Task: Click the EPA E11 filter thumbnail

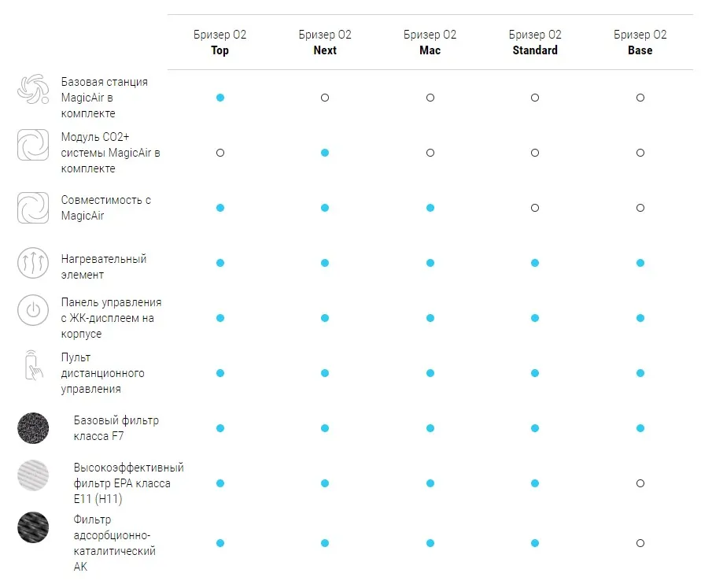Action: tap(33, 475)
